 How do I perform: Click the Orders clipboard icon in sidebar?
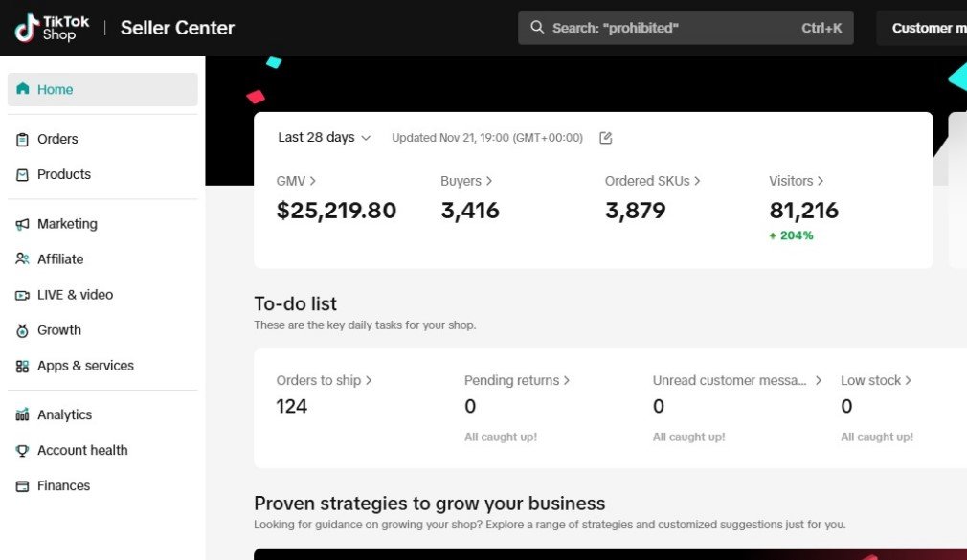point(22,140)
